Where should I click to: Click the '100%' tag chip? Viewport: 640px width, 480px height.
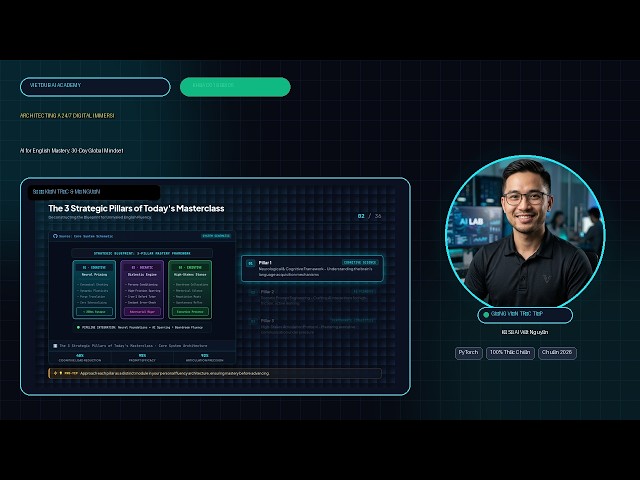pyautogui.click(x=510, y=353)
